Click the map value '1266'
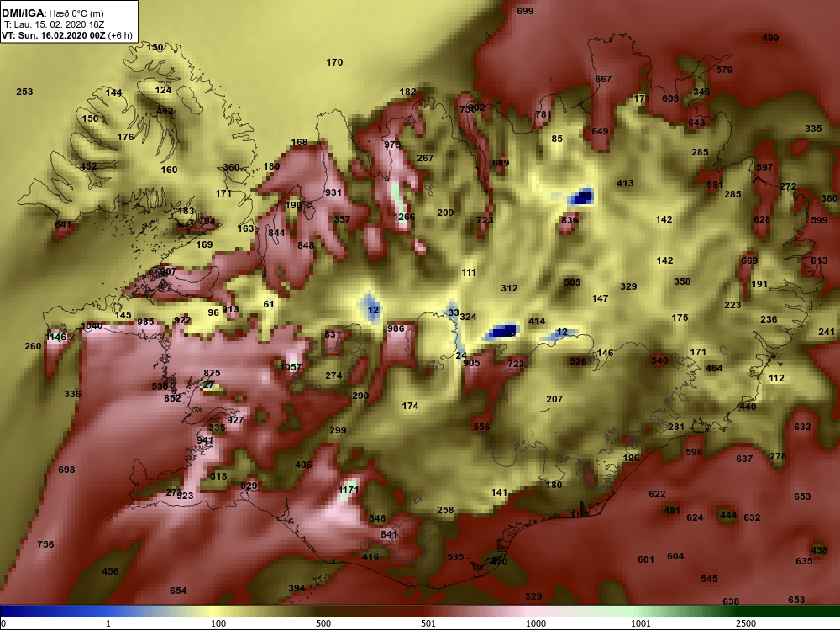This screenshot has width=840, height=630. point(405,217)
